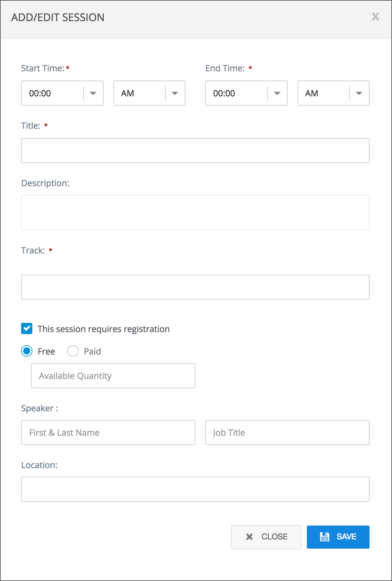Select the Paid radio option
Image resolution: width=392 pixels, height=581 pixels.
click(73, 351)
